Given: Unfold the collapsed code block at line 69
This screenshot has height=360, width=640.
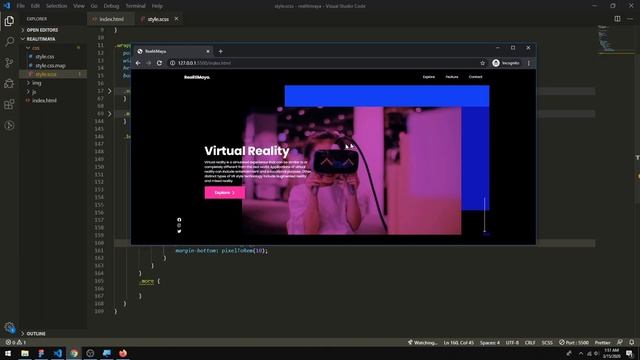Looking at the screenshot, I should point(109,114).
